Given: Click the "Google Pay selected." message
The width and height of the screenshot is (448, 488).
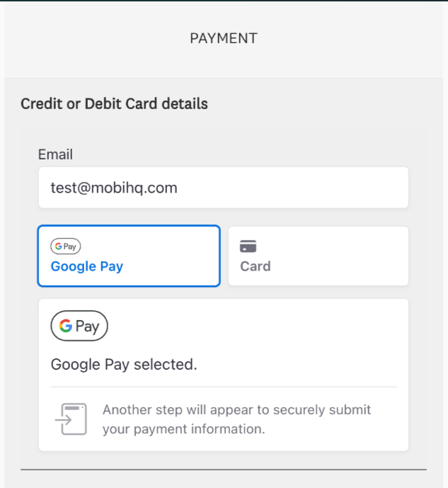Looking at the screenshot, I should coord(124,365).
